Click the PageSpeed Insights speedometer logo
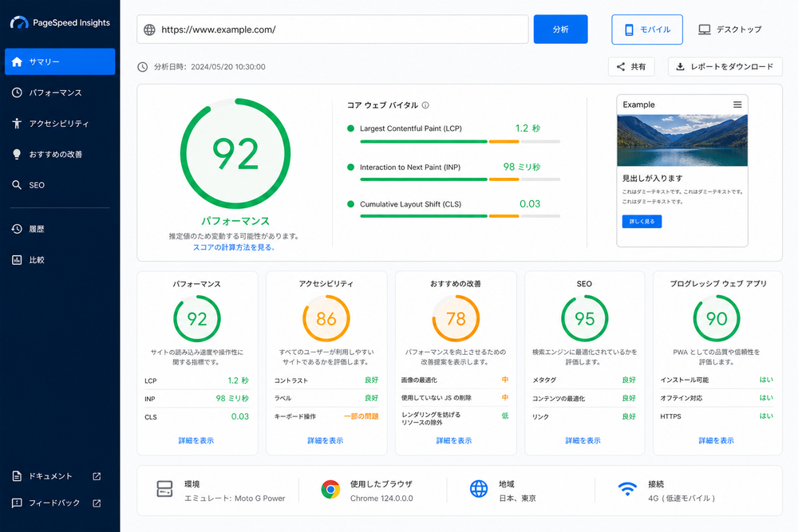Image resolution: width=798 pixels, height=532 pixels. (19, 22)
